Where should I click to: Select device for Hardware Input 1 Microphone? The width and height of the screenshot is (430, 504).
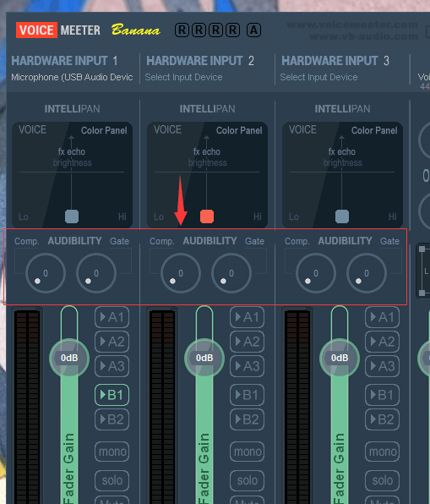click(x=72, y=77)
